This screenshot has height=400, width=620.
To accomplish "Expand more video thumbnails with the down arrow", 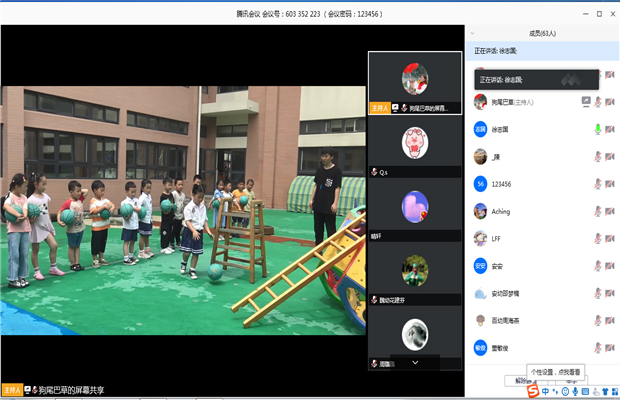I will point(415,361).
